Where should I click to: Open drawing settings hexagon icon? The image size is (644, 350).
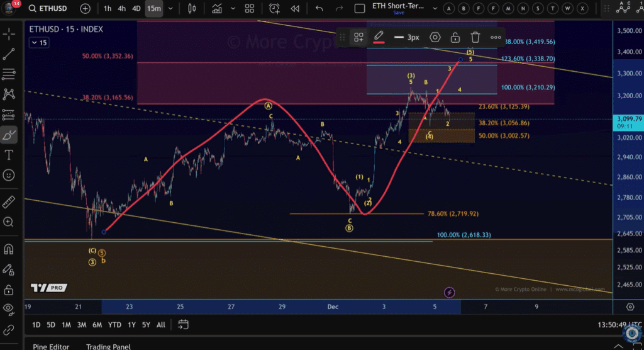(x=435, y=37)
